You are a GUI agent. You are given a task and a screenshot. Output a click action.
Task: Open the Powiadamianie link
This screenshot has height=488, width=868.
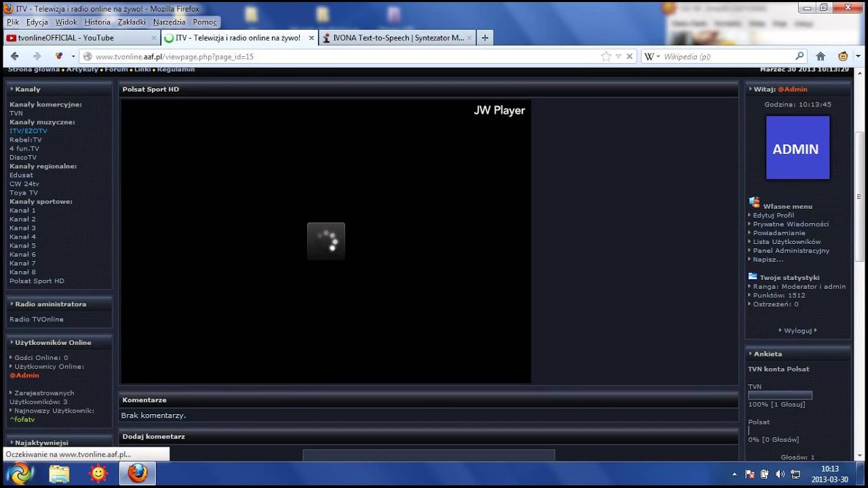[779, 232]
